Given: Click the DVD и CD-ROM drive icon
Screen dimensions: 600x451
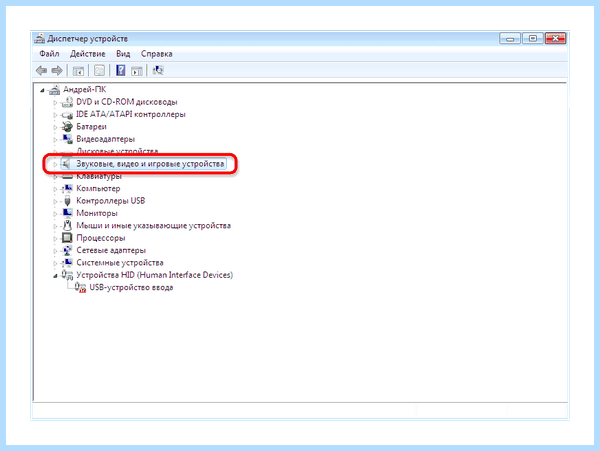Looking at the screenshot, I should point(67,102).
